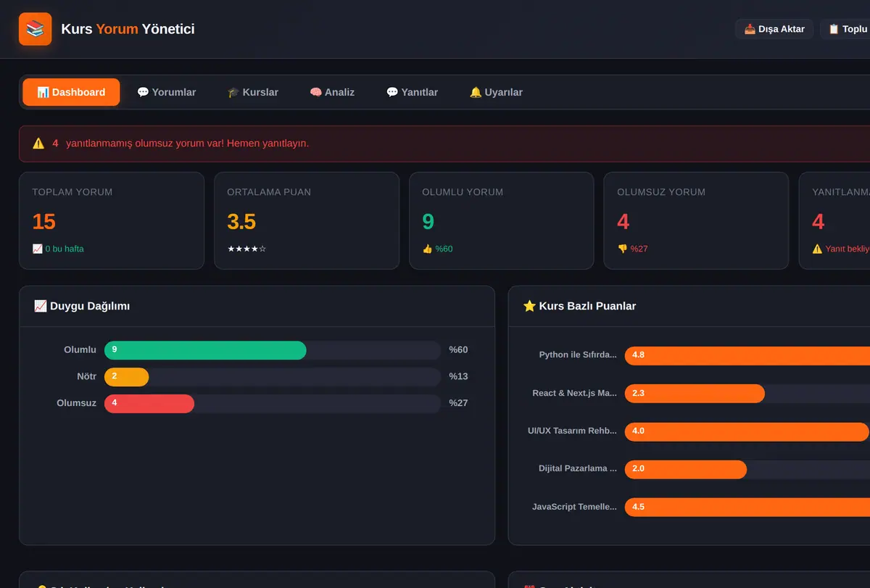
Task: Click the UI/UX Tasarım rating bar
Action: (747, 431)
